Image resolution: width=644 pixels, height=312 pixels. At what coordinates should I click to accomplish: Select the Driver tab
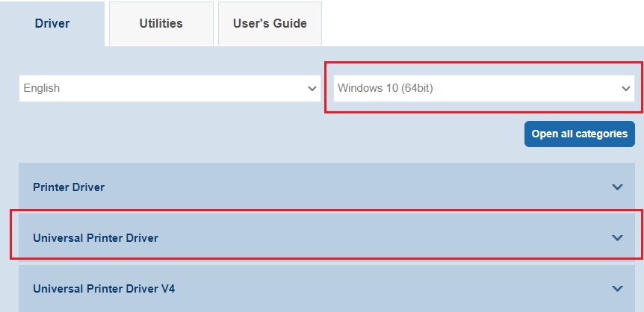[52, 23]
